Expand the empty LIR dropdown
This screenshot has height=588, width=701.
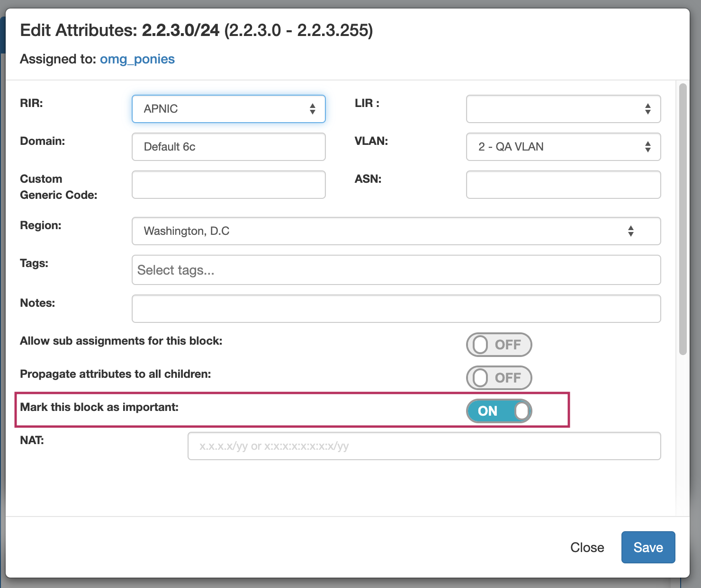point(563,109)
